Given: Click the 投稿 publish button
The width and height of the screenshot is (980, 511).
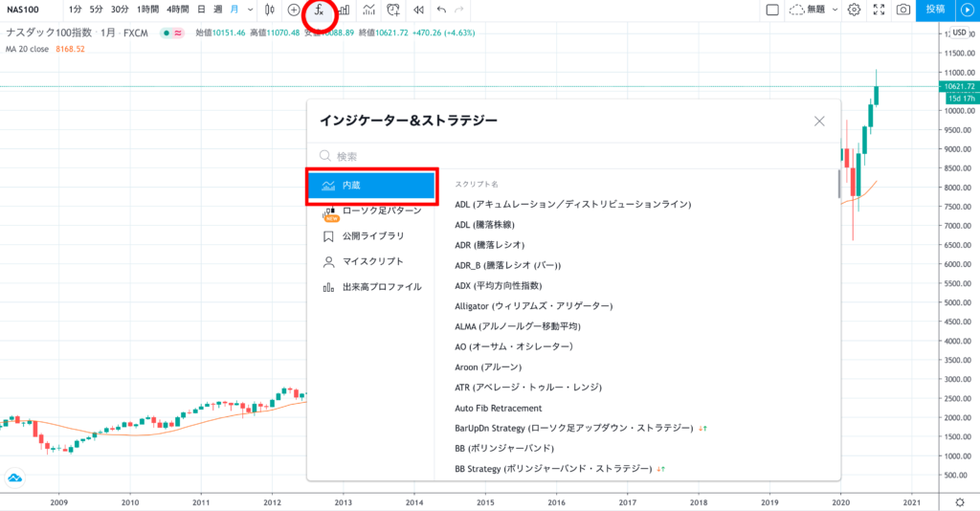Looking at the screenshot, I should tap(935, 10).
